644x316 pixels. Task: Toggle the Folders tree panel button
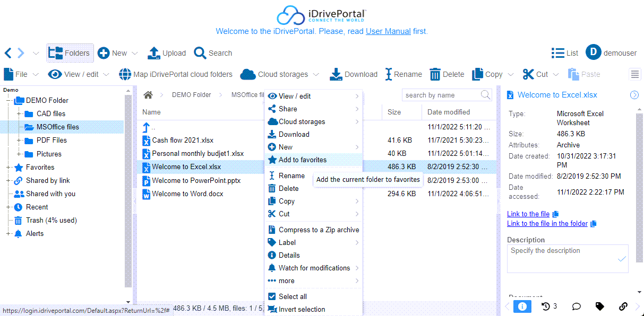pyautogui.click(x=70, y=53)
